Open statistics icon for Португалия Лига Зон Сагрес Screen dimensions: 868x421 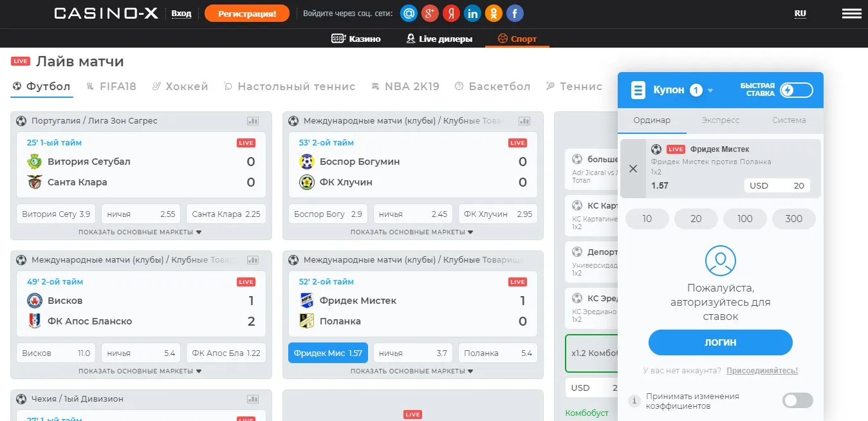point(253,121)
